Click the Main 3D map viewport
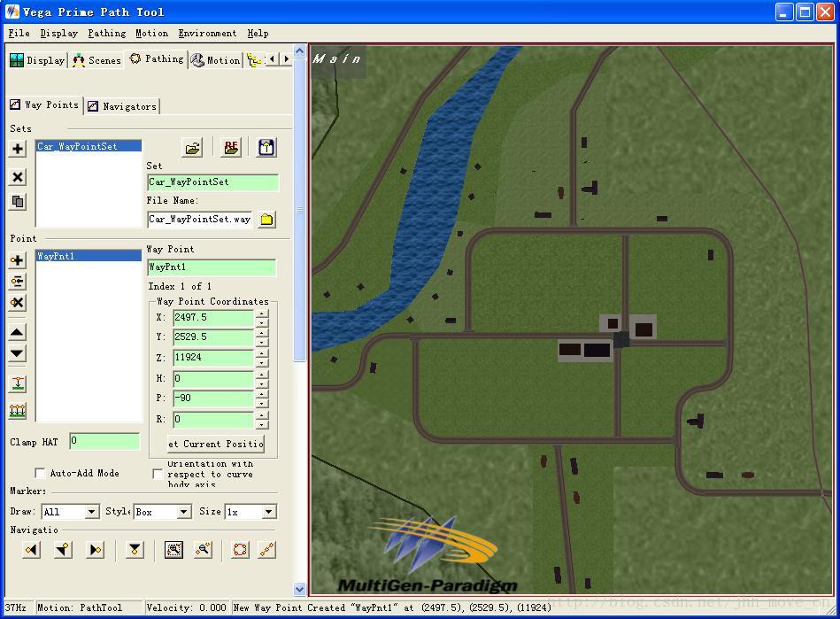This screenshot has width=840, height=619. pos(572,321)
